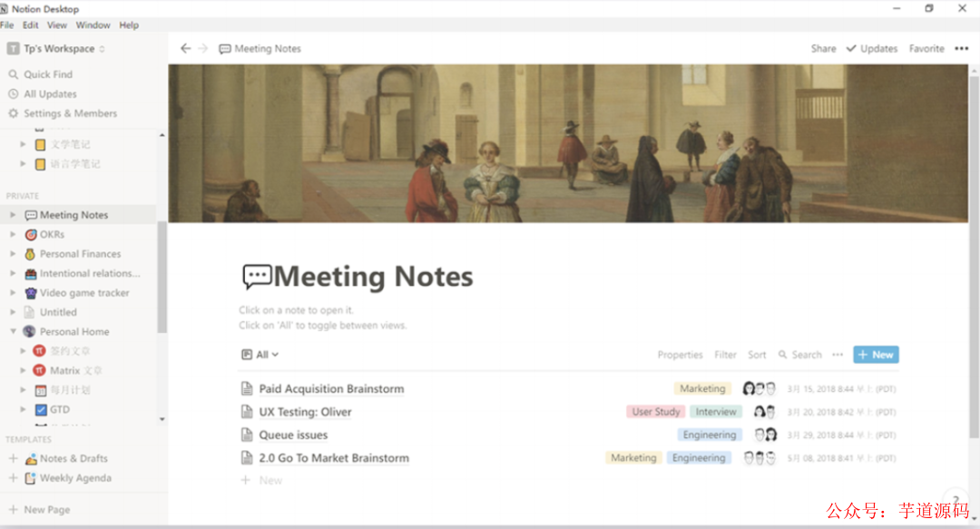Click the blue New button

(x=876, y=355)
